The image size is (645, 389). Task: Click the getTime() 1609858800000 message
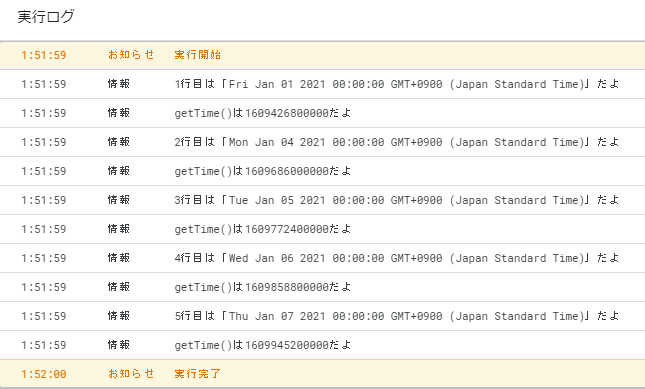pyautogui.click(x=262, y=287)
